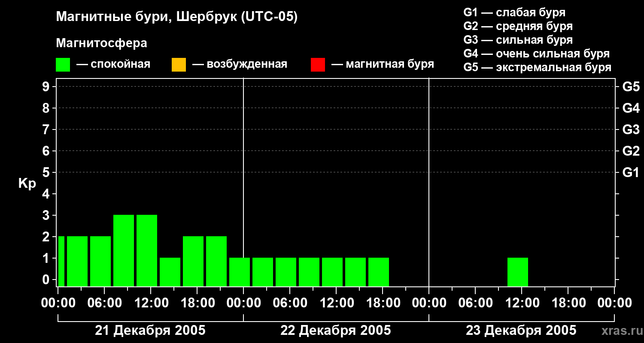The image size is (644, 343).
Task: Click the green bar spanning midnight into 22 December
Action: coord(240,272)
